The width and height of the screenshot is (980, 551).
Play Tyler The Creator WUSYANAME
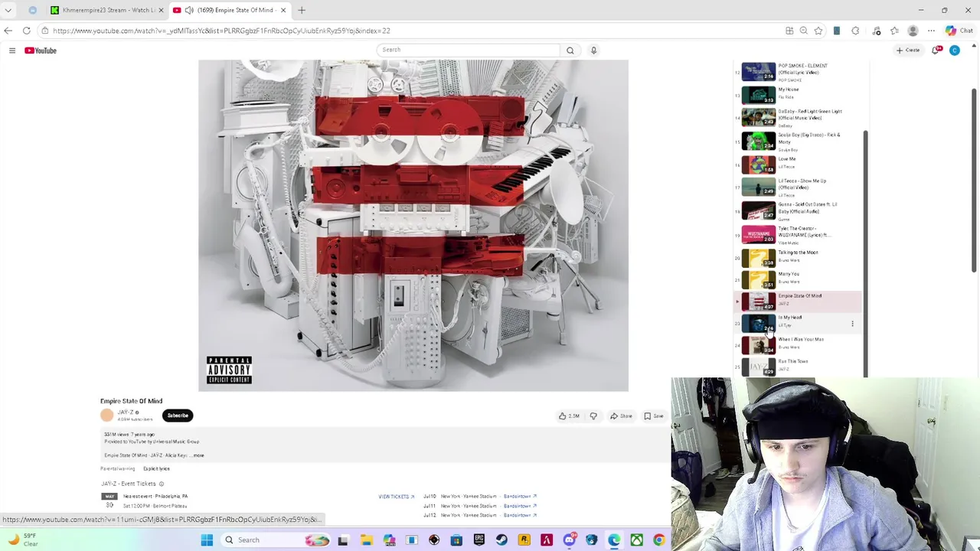(796, 234)
